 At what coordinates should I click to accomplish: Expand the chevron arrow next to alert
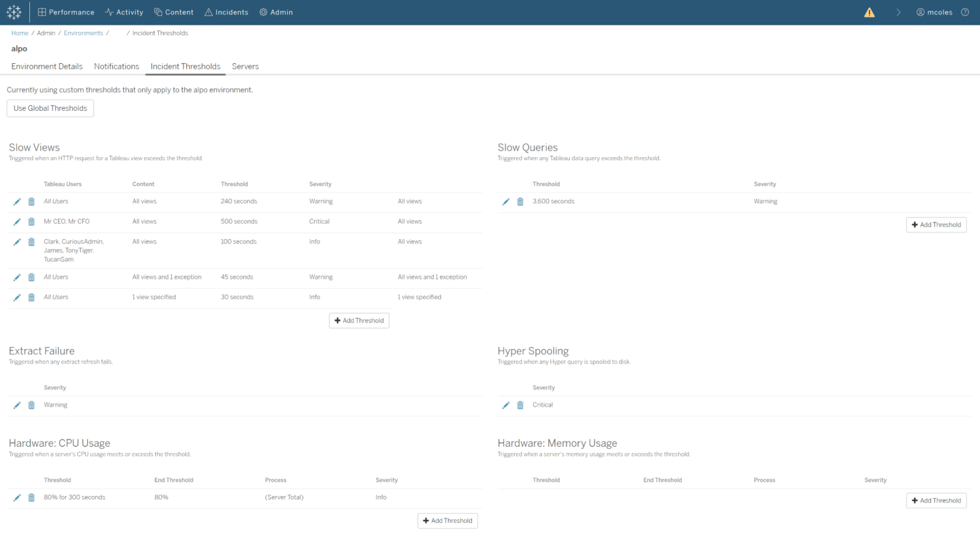(x=898, y=12)
